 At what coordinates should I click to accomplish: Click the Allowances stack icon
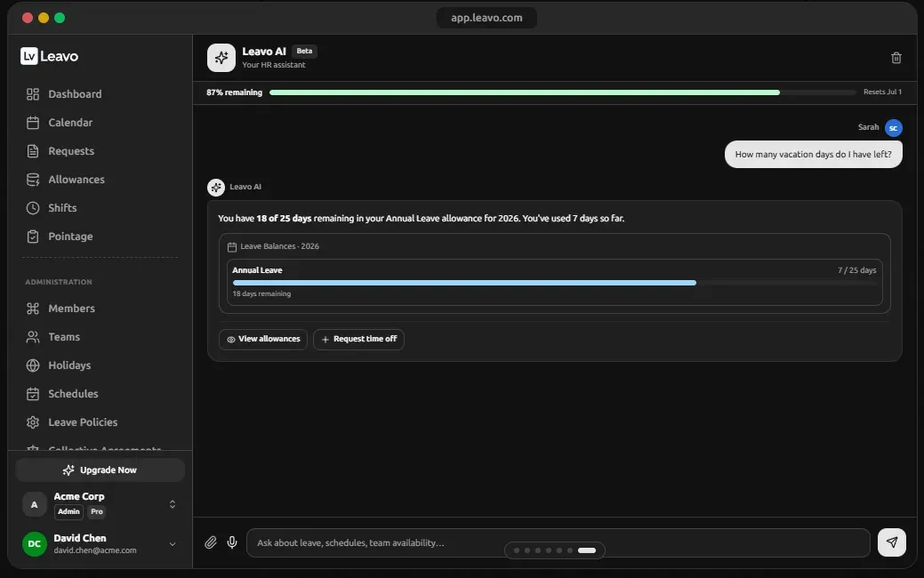[33, 180]
